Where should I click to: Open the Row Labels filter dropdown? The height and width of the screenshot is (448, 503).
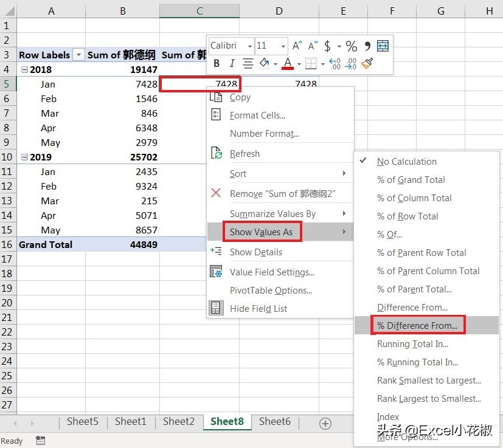(x=78, y=55)
